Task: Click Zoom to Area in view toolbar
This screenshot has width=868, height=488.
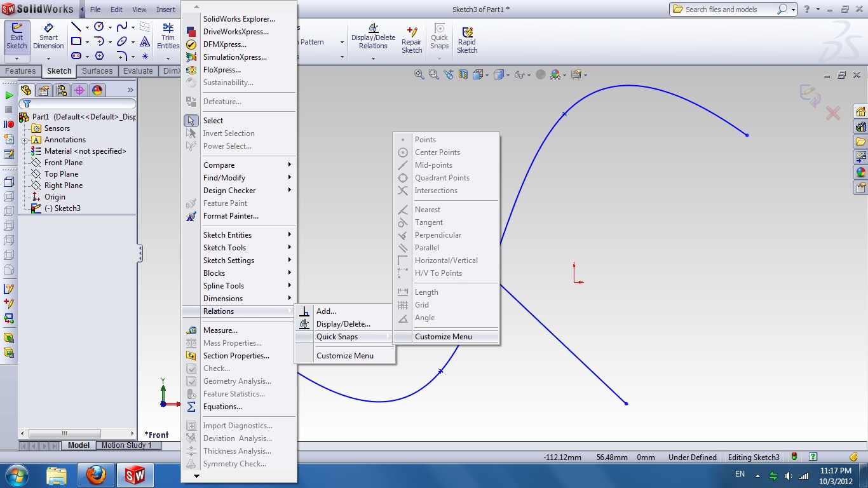Action: tap(434, 74)
